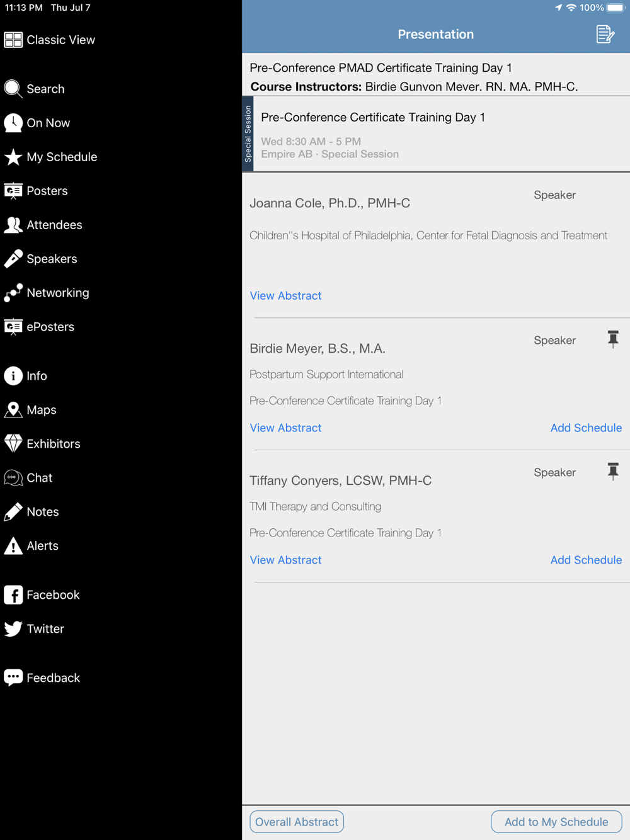This screenshot has width=630, height=840.
Task: View Abstract for Birdie Meyer
Action: 285,428
